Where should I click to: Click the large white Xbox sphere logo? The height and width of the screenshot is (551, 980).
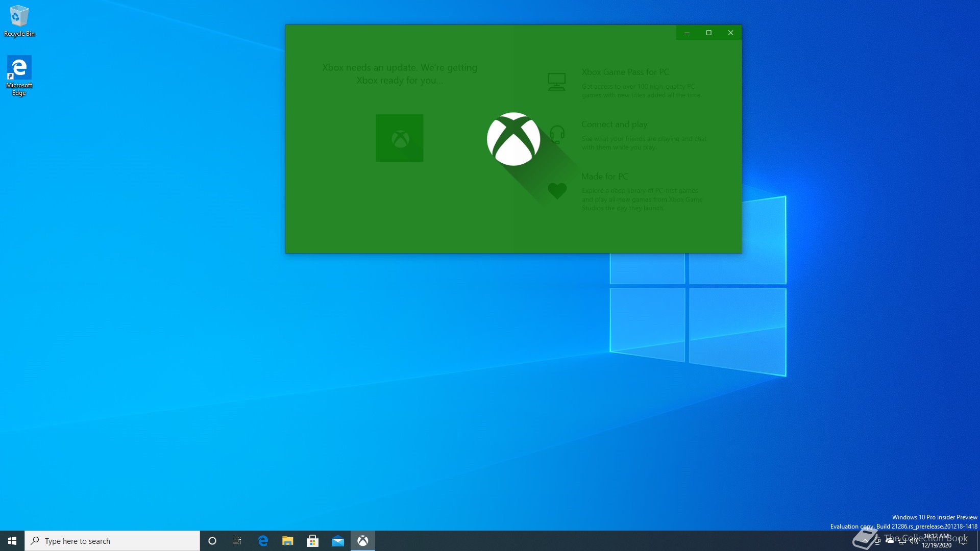tap(513, 139)
